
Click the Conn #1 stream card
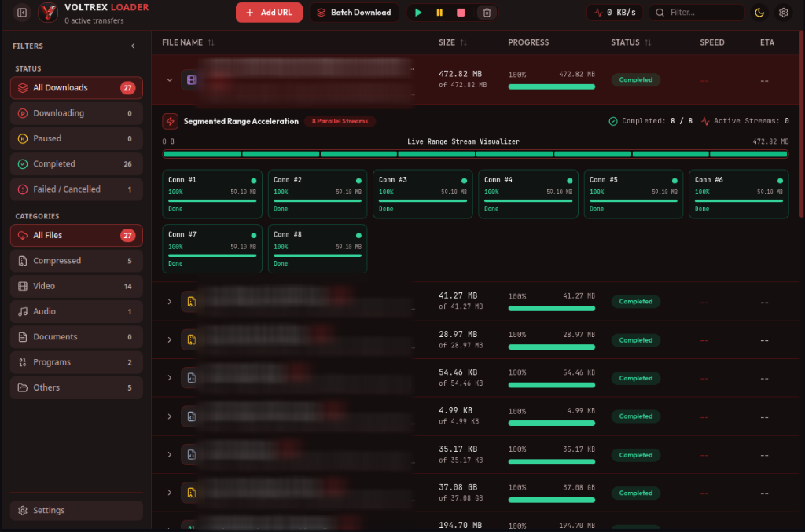[212, 194]
